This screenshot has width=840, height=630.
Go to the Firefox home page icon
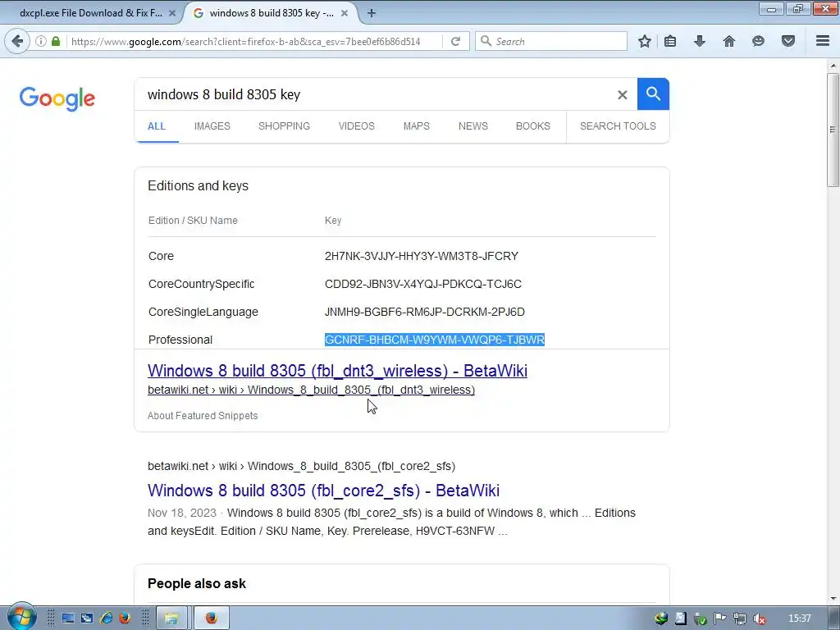[729, 41]
